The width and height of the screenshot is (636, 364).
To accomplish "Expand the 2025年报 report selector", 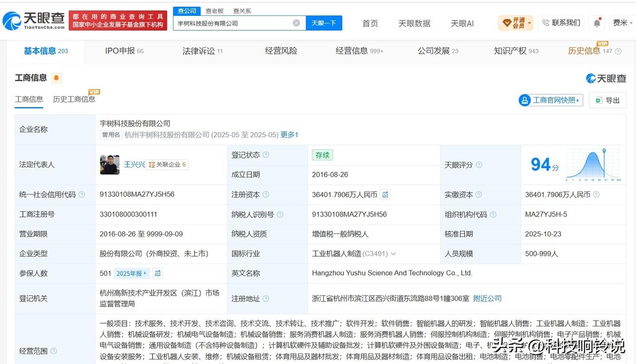I will (x=132, y=273).
